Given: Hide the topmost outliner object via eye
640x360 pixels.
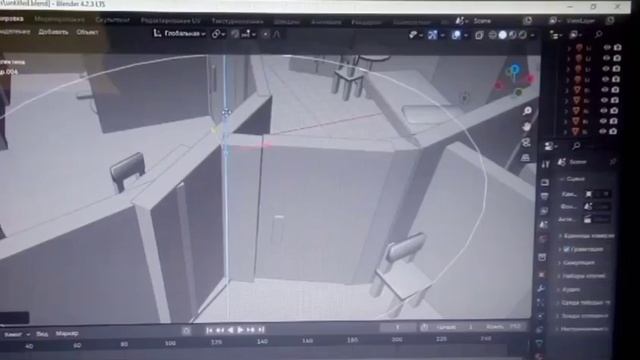Looking at the screenshot, I should point(607,48).
